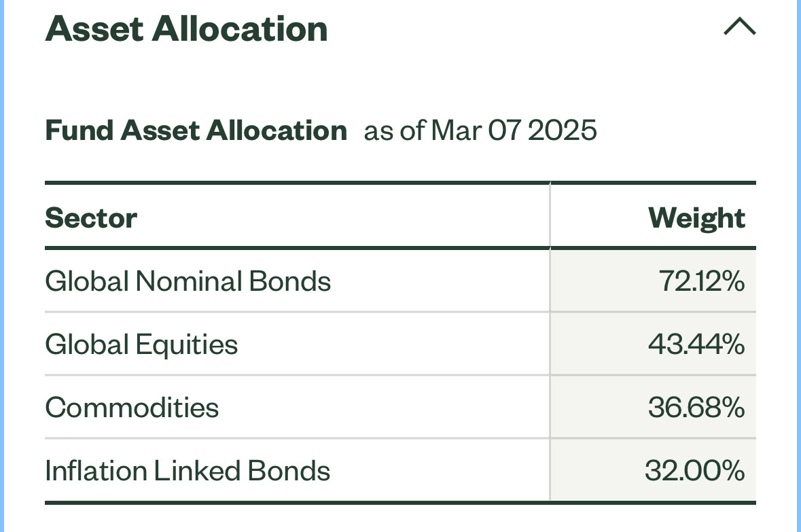Screen dimensions: 801x532
Task: Click the 32.00% weight value
Action: click(695, 471)
